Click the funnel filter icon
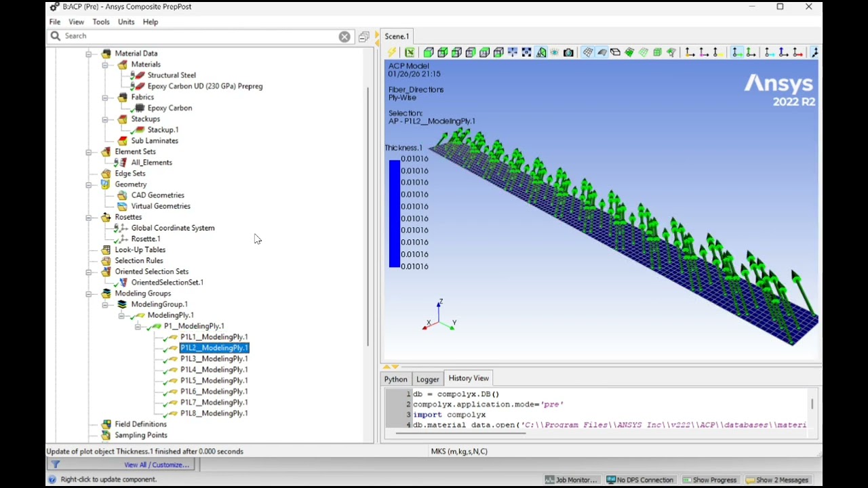The width and height of the screenshot is (868, 488). 56,464
